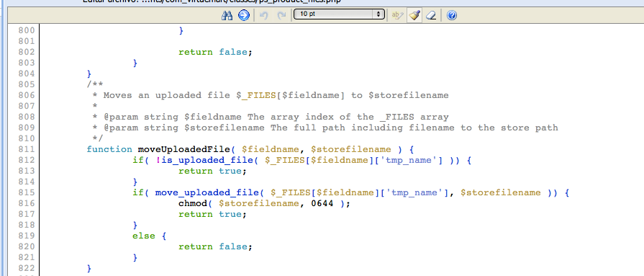
Task: Click the move_uploaded_file call on line 815
Action: click(207, 193)
